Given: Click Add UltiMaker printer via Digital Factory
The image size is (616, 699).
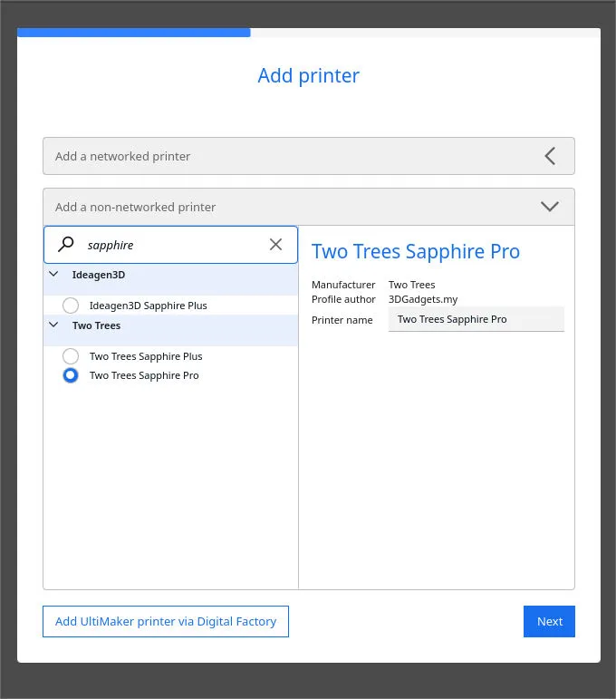Looking at the screenshot, I should point(166,621).
